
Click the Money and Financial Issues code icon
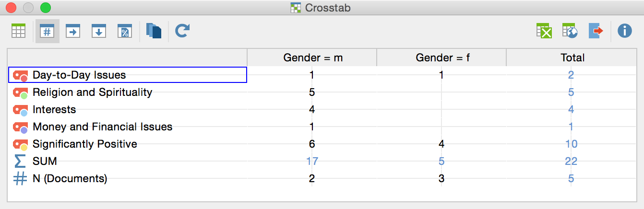tap(21, 128)
